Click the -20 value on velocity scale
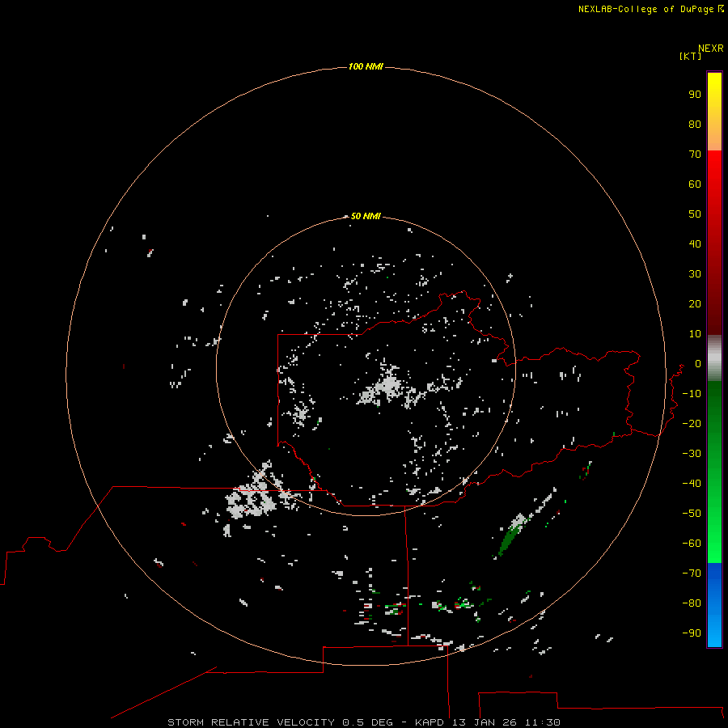This screenshot has height=728, width=728. click(x=692, y=423)
